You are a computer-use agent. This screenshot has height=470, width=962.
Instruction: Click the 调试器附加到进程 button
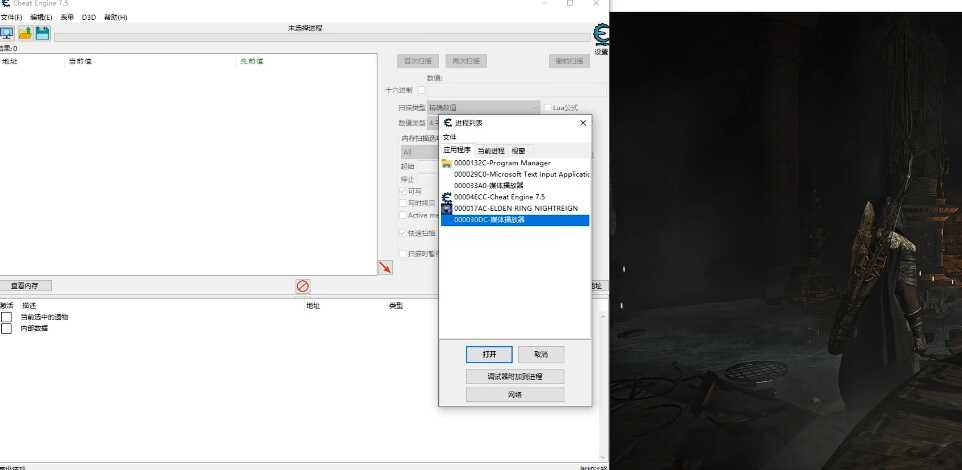(x=515, y=376)
